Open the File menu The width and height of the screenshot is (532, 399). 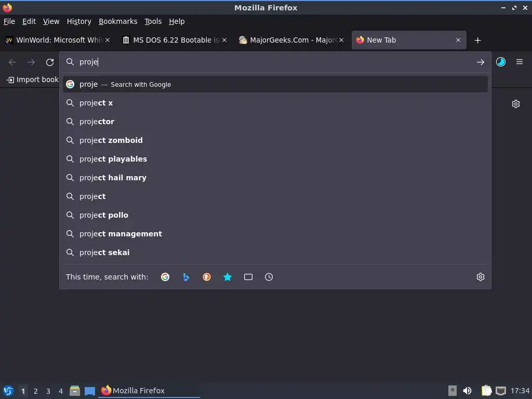coord(9,21)
